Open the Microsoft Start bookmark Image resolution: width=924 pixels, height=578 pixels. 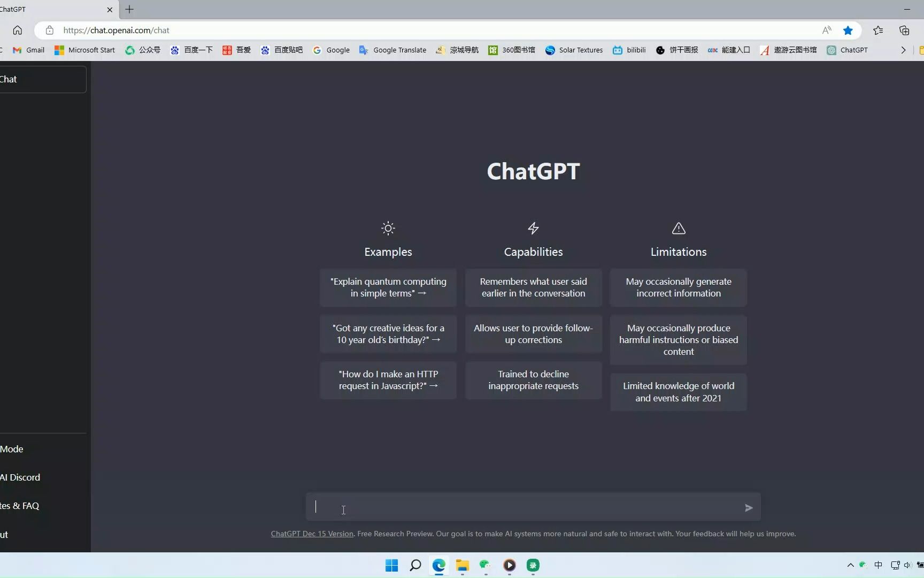[84, 50]
